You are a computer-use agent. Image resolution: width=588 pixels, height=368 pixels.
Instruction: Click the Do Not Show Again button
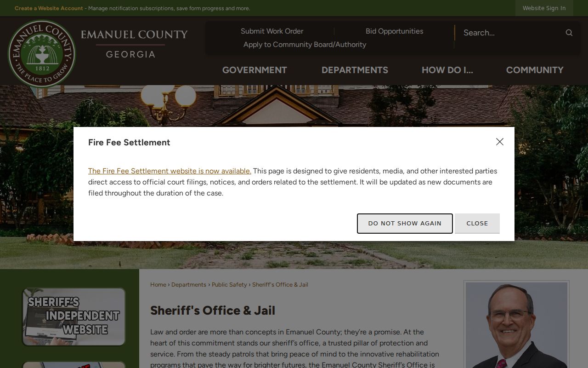pyautogui.click(x=405, y=223)
